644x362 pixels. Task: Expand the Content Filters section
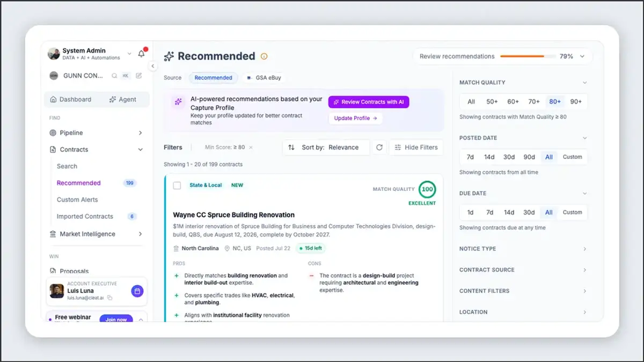(584, 291)
